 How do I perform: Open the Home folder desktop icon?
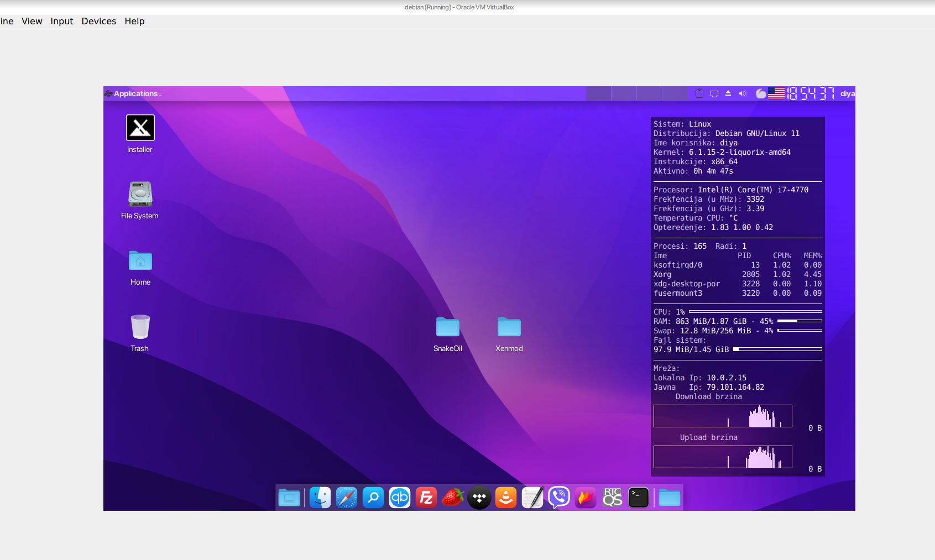(140, 260)
